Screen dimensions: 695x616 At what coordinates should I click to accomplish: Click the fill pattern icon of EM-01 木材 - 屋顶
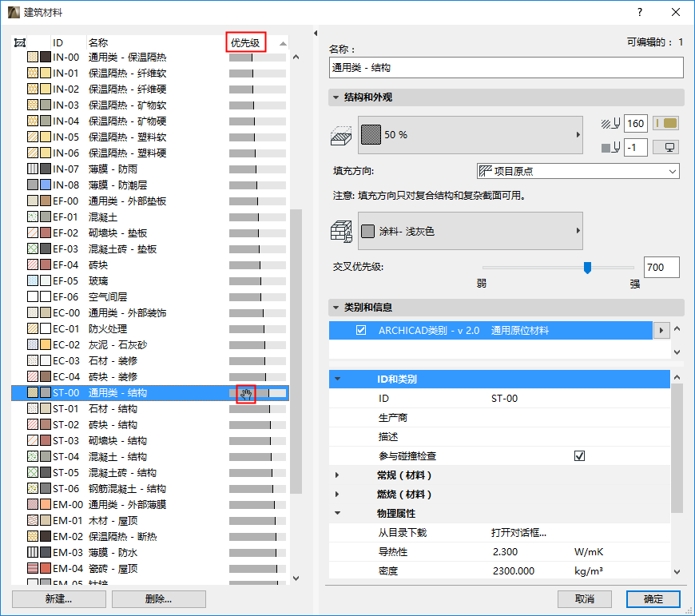(33, 520)
